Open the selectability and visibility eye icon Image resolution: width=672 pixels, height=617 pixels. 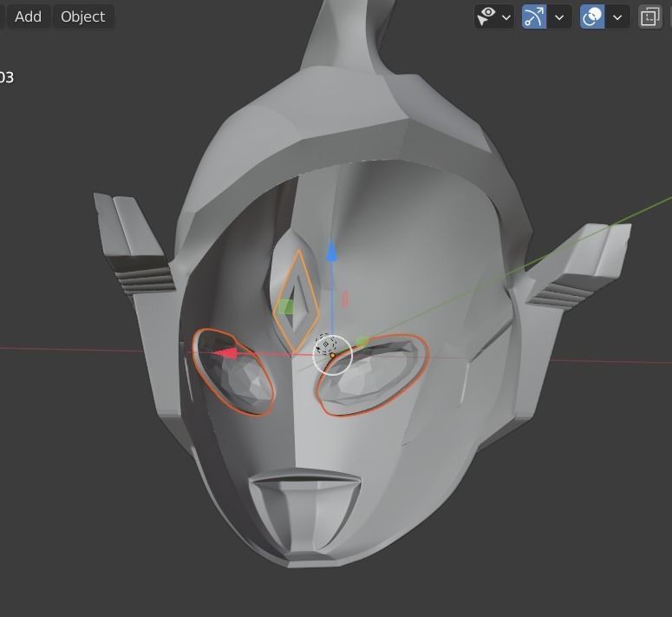coord(486,17)
